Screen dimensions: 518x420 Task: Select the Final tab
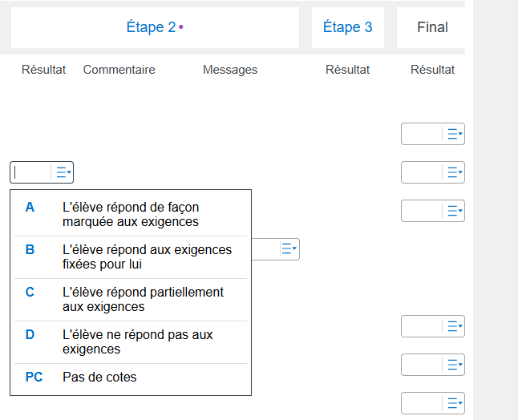pyautogui.click(x=431, y=27)
